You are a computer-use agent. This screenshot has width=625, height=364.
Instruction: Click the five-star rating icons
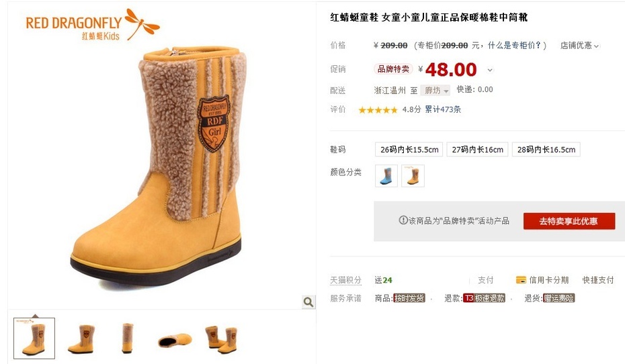378,110
